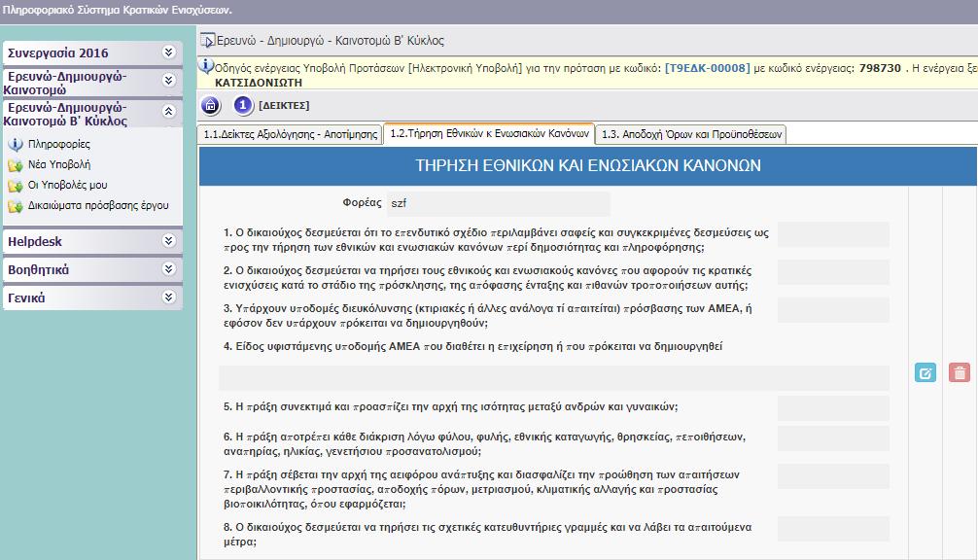978x560 pixels.
Task: Click the answer field for question 6 on discrimination
Action: pyautogui.click(x=833, y=438)
